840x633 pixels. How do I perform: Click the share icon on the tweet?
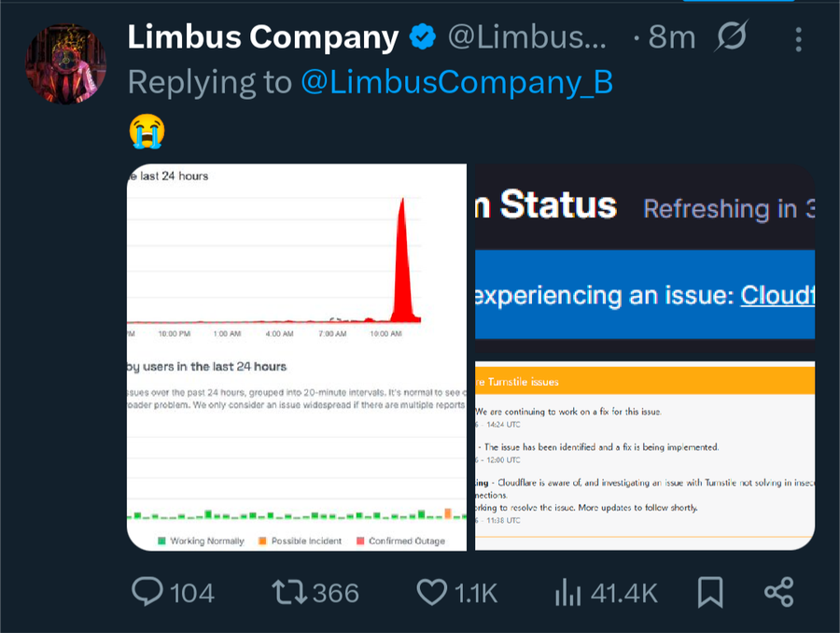click(778, 591)
